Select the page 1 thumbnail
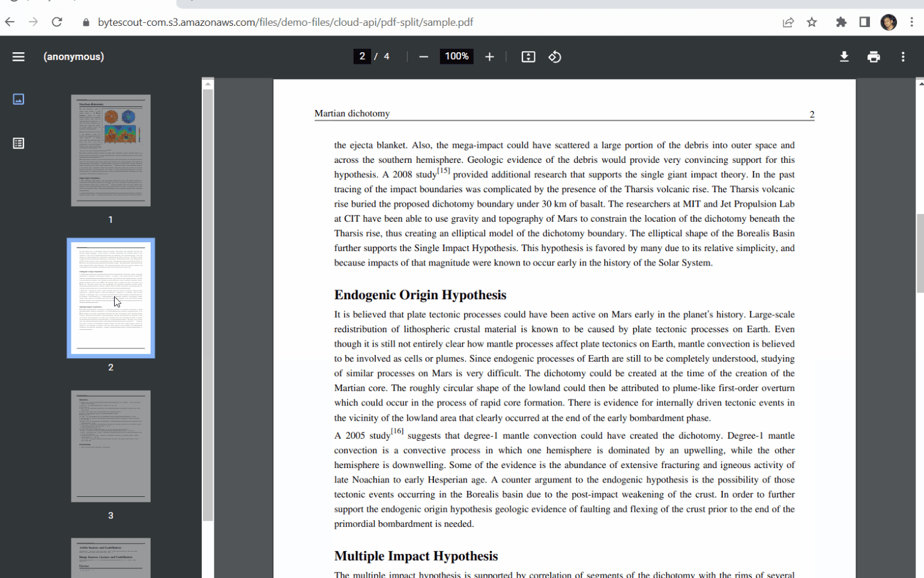This screenshot has height=578, width=924. [x=110, y=150]
